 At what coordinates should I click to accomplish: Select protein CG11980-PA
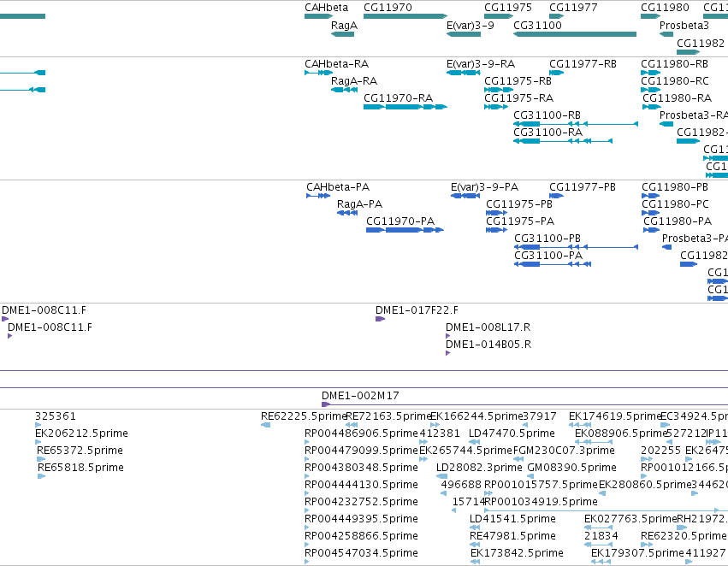click(x=651, y=230)
